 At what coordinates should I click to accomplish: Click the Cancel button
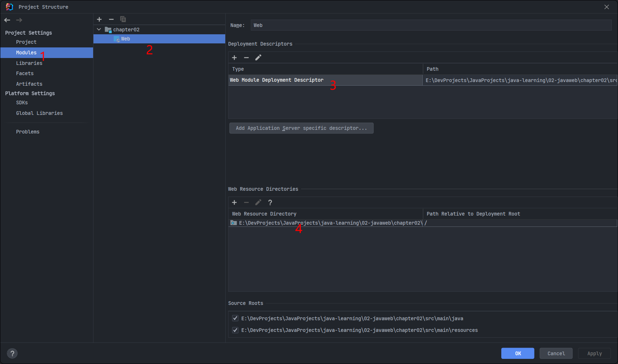[556, 353]
